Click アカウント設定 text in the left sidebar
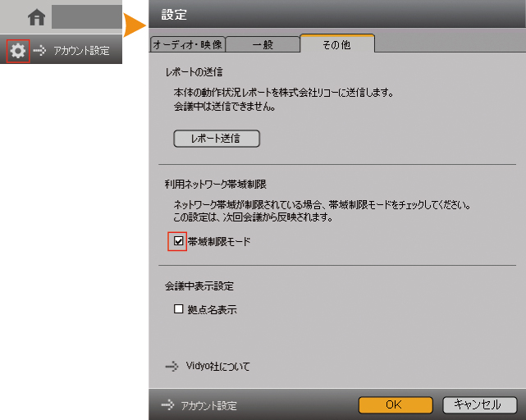This screenshot has width=526, height=420. (x=81, y=51)
